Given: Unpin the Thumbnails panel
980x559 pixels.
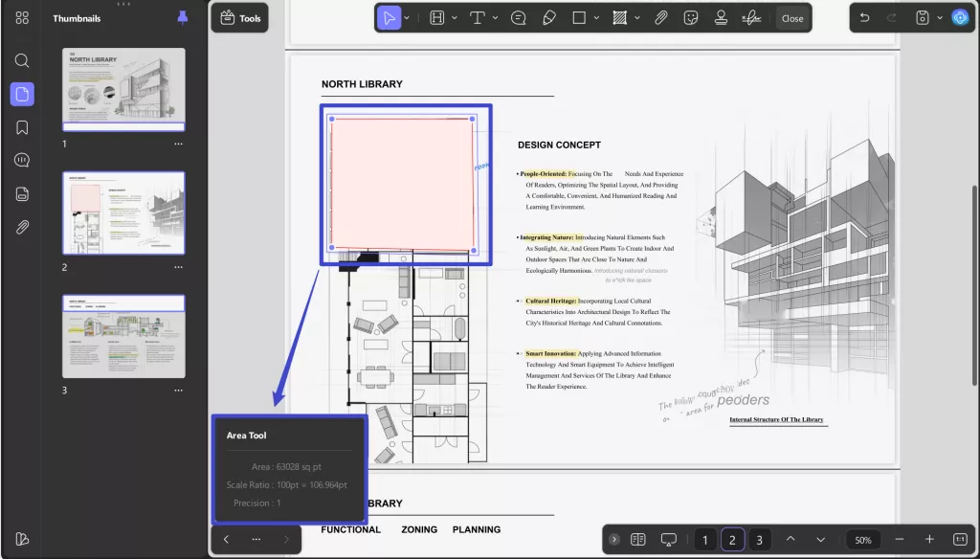Looking at the screenshot, I should tap(183, 17).
